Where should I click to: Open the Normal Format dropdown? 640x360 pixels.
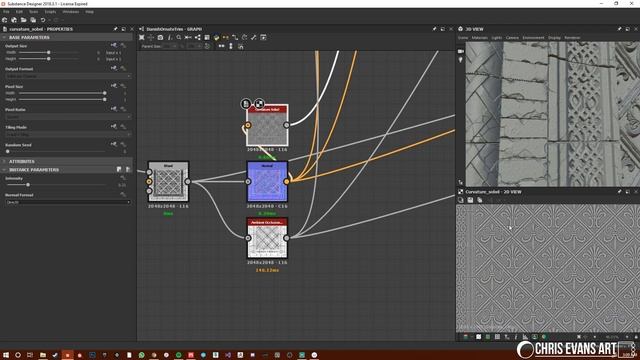click(x=68, y=202)
